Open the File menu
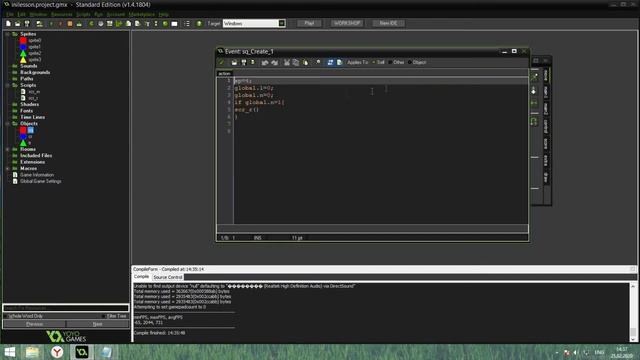The height and width of the screenshot is (360, 640). pos(9,14)
